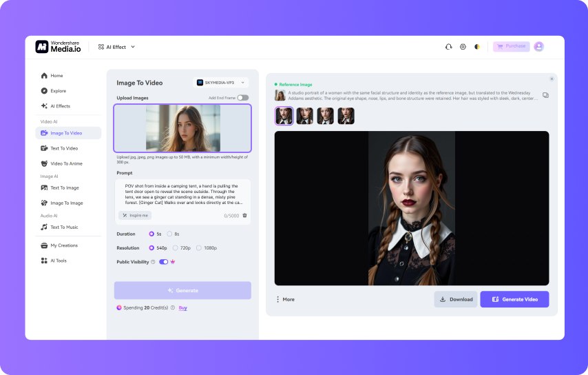Open the SKYMEDIA-VP3 model dropdown
The height and width of the screenshot is (375, 588).
tap(221, 83)
